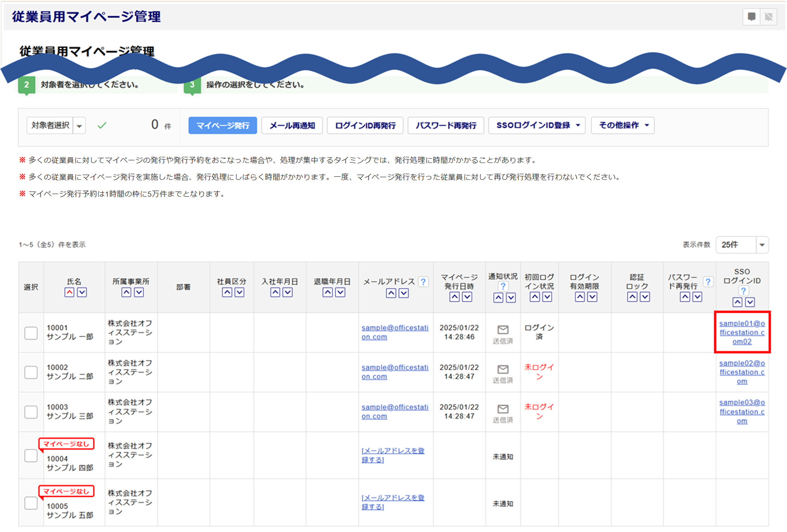Click help icon beside パスワード再発行 header

click(x=708, y=282)
